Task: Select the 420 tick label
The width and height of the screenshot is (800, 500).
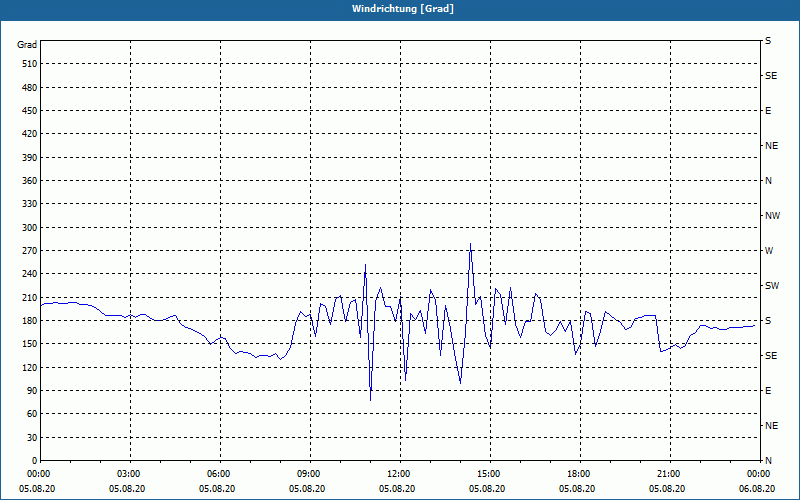Action: (30, 134)
